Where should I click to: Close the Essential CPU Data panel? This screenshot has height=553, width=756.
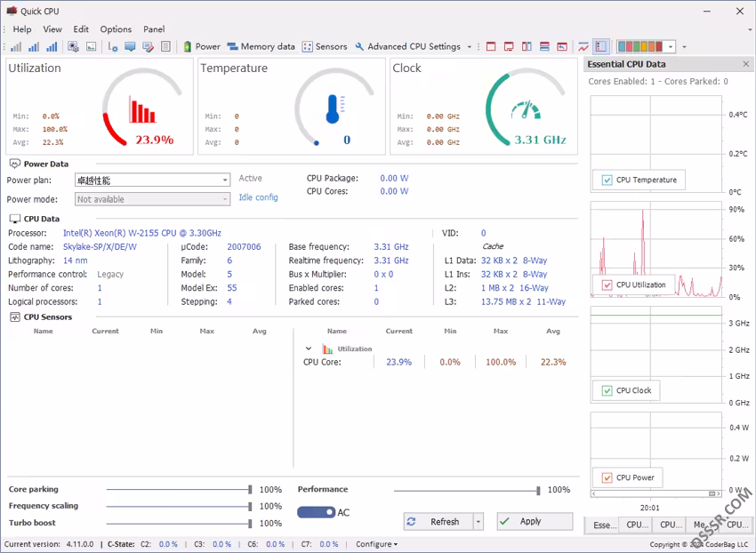pos(746,64)
